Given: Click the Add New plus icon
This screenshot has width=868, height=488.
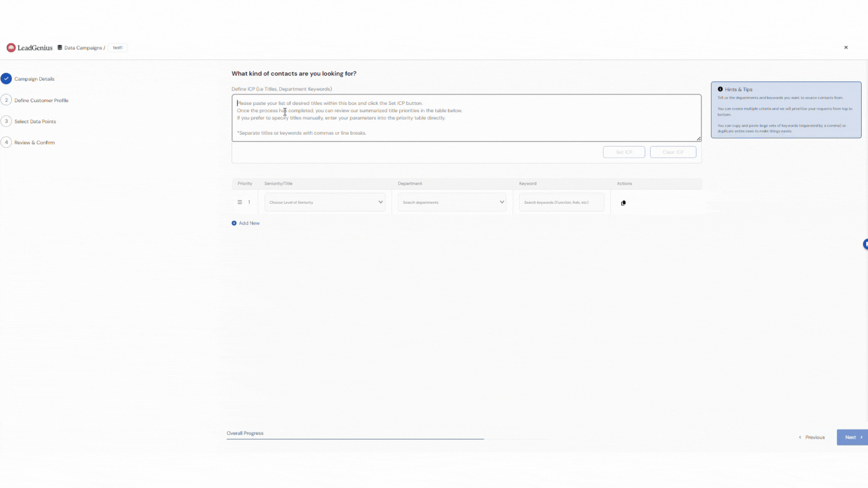Looking at the screenshot, I should pyautogui.click(x=234, y=223).
